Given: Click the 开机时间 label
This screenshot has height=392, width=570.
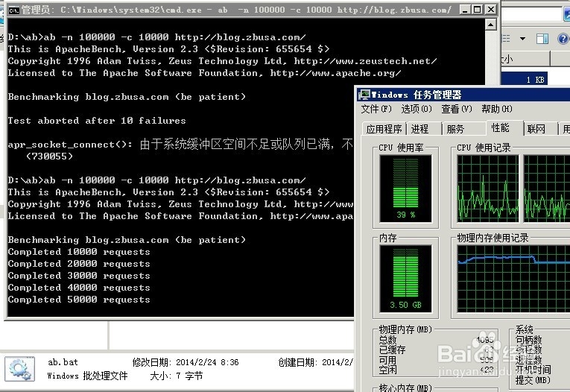Looking at the screenshot, I should (x=533, y=370).
